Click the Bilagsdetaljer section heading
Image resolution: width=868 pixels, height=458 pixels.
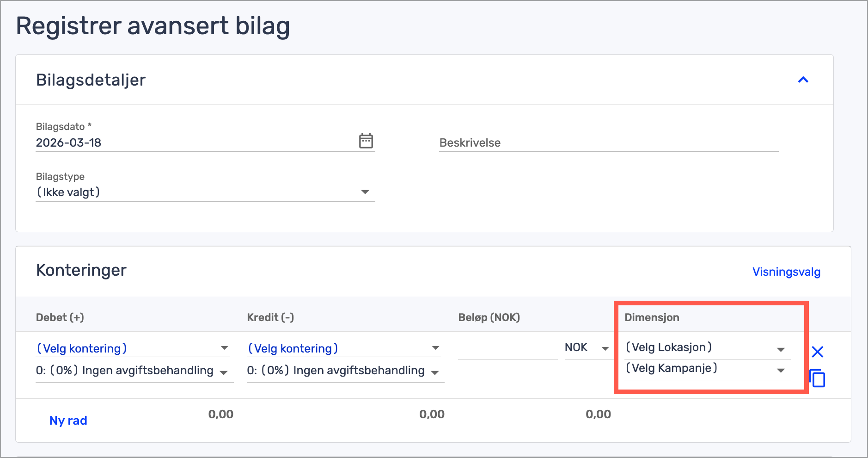coord(91,80)
